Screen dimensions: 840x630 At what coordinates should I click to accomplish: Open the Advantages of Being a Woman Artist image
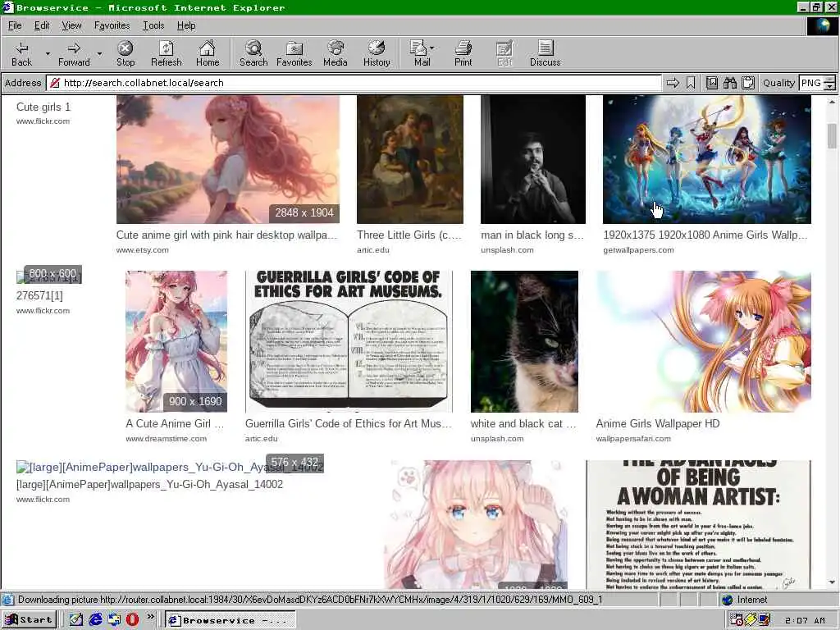[x=698, y=524]
